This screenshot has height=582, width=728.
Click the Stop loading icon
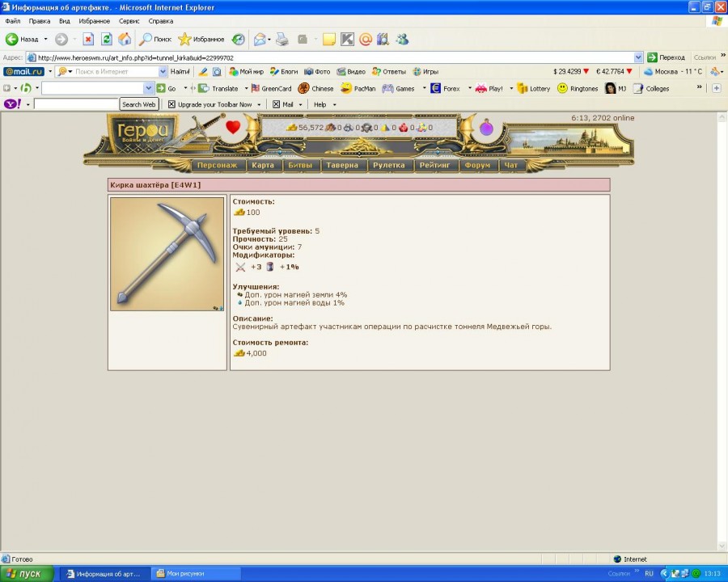(x=88, y=39)
